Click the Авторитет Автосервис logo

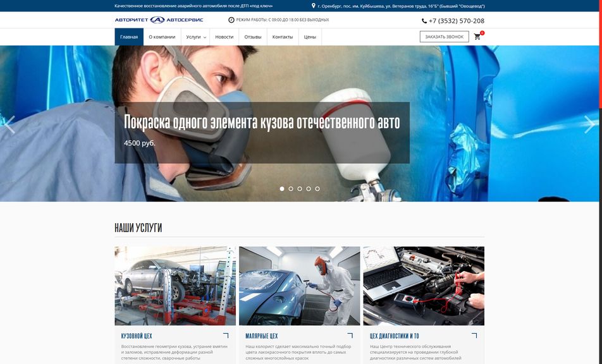(159, 20)
